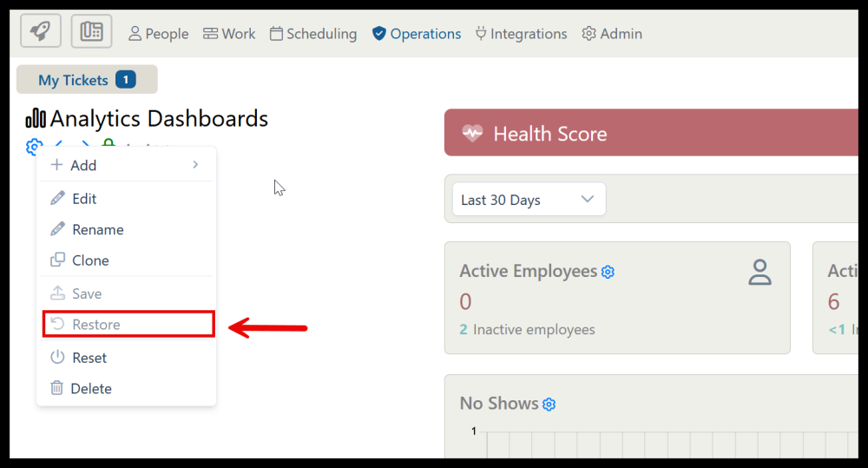The image size is (868, 468).
Task: Open the Last 30 Days date range dropdown
Action: [529, 200]
